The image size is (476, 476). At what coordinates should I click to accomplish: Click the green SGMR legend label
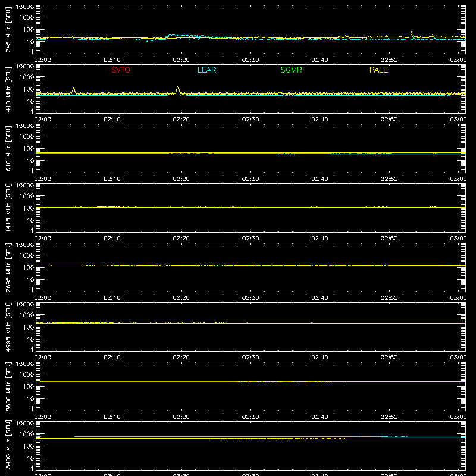[x=291, y=70]
